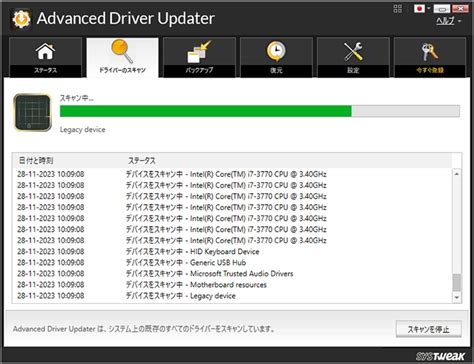The image size is (474, 364).
Task: Select the ドライバーのスキャン tab
Action: [x=122, y=57]
